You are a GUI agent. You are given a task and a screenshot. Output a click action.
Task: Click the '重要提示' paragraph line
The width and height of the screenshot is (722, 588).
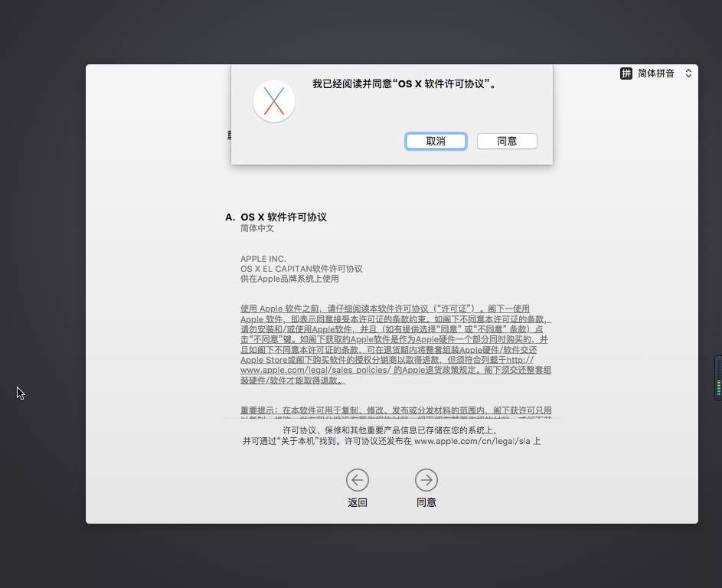coord(396,410)
